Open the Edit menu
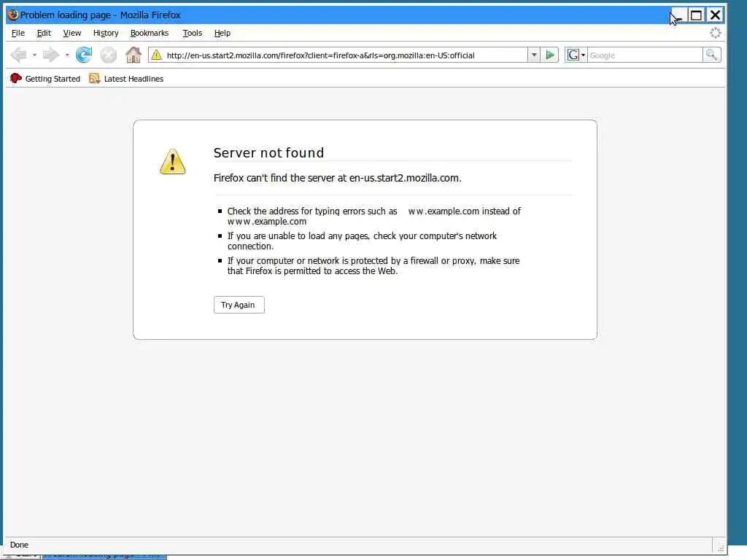The width and height of the screenshot is (747, 560). (x=44, y=33)
